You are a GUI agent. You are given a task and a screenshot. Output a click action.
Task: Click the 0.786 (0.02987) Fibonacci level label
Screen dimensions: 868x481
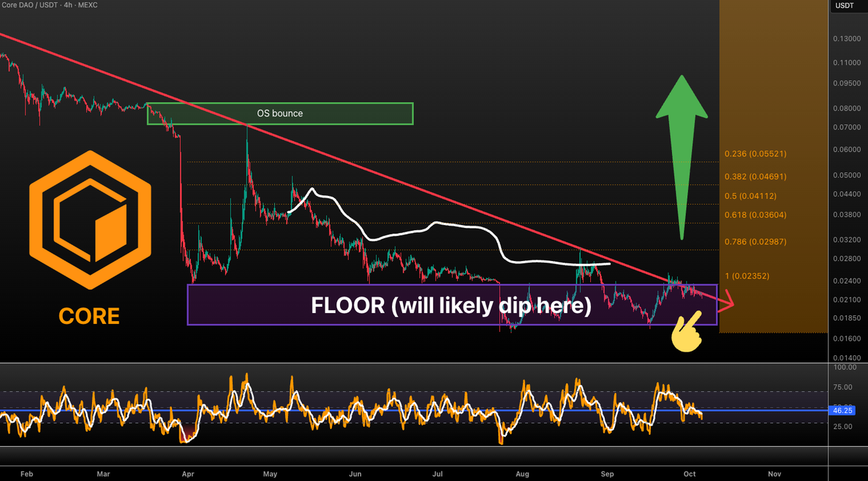point(756,242)
